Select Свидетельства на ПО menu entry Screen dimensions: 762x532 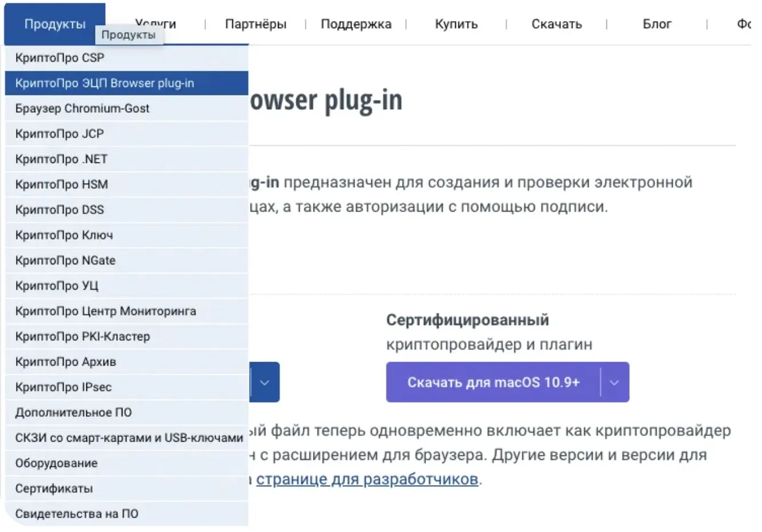click(x=77, y=514)
